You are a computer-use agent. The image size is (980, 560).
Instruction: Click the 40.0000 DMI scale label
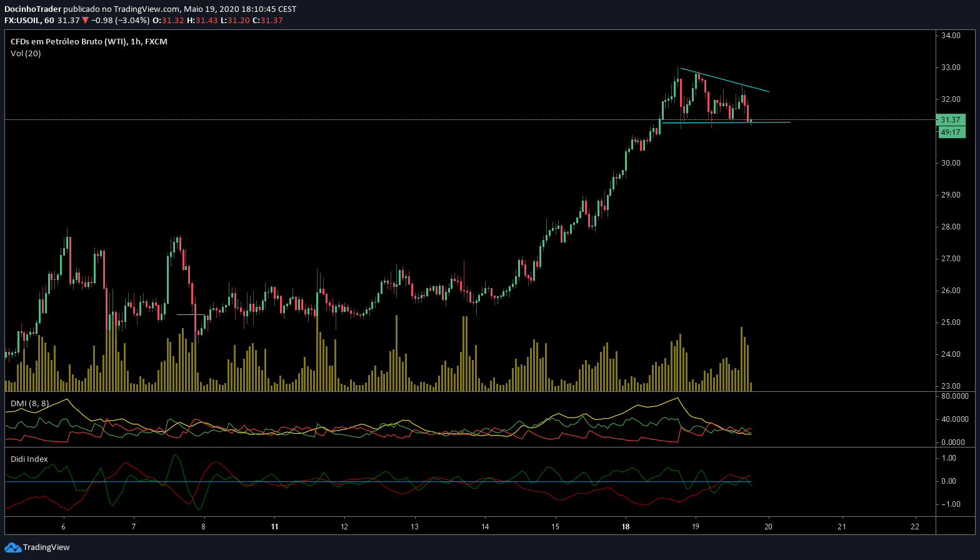click(x=954, y=419)
